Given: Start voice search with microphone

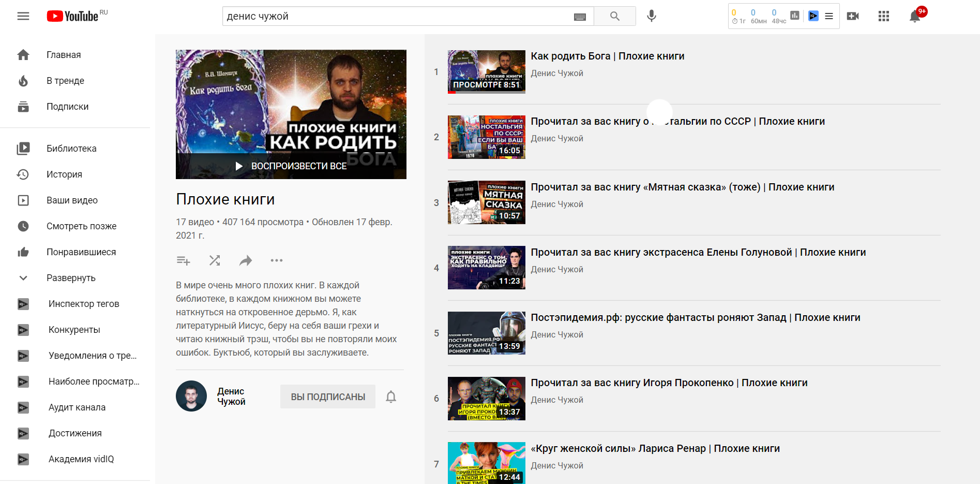Looking at the screenshot, I should [x=652, y=16].
